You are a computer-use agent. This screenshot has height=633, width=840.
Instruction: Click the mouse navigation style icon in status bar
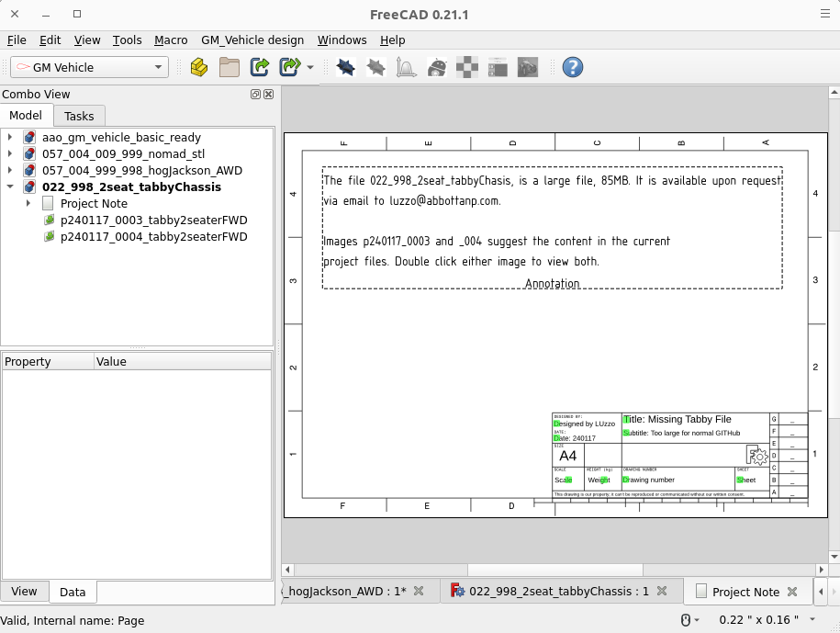click(685, 619)
